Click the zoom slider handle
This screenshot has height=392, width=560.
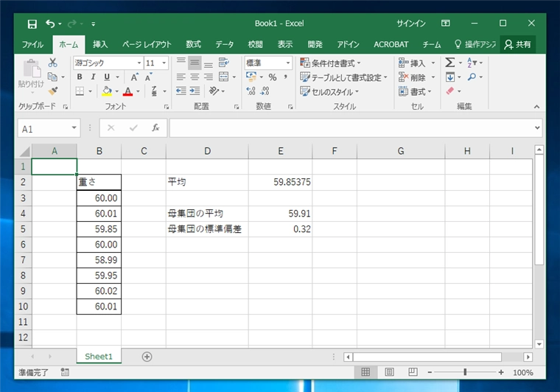(465, 372)
